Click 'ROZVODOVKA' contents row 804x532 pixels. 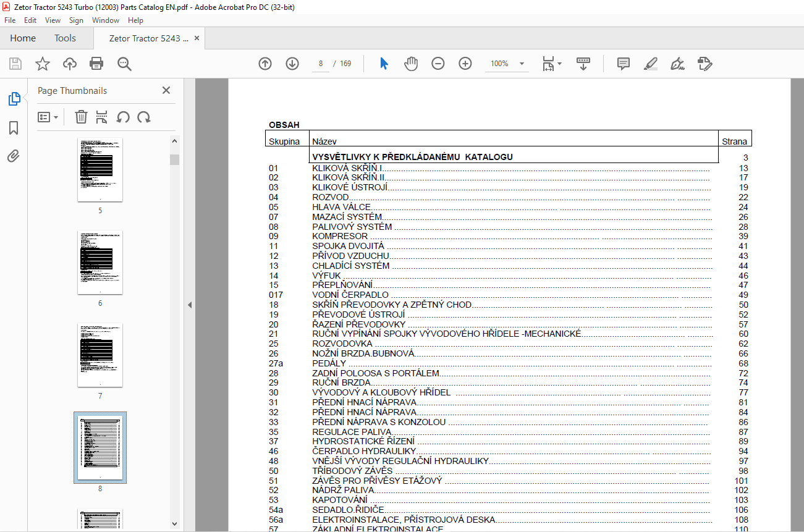point(508,344)
